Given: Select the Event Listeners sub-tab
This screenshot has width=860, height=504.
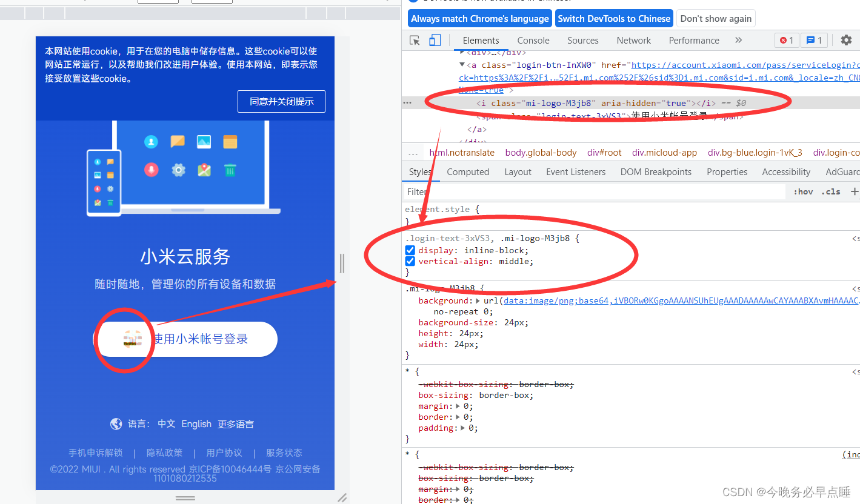Looking at the screenshot, I should [576, 172].
